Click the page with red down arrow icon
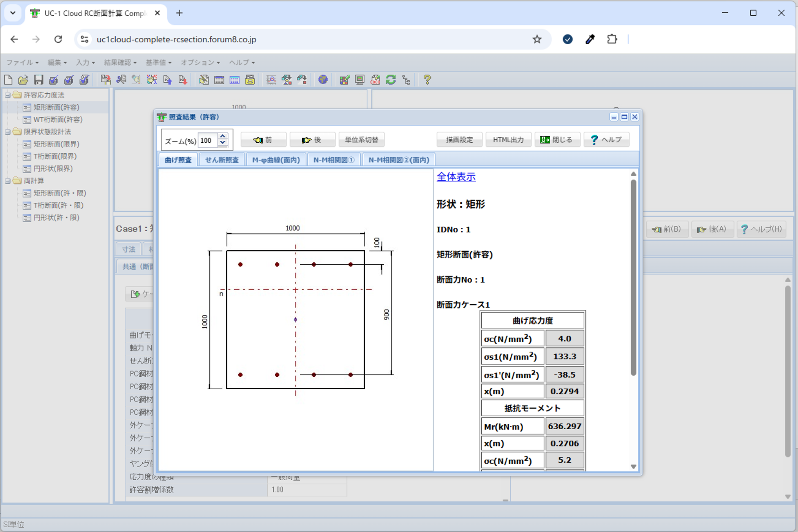798x532 pixels. point(183,80)
